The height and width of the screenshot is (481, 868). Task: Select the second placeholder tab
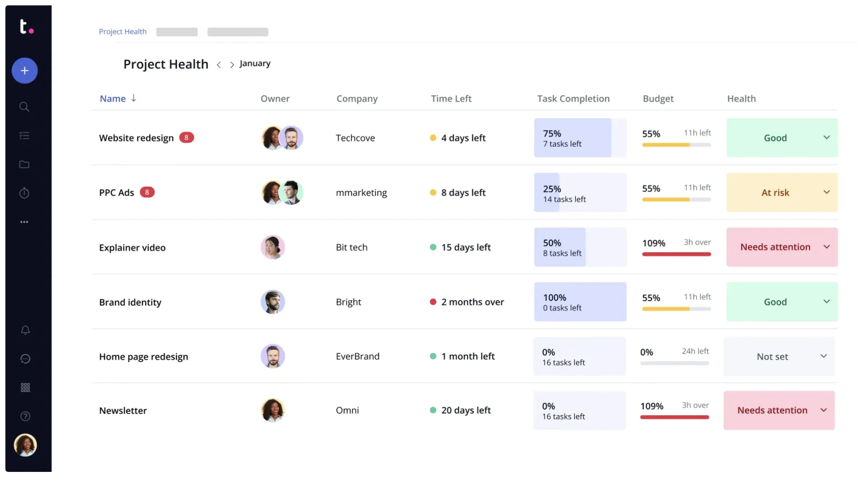point(177,32)
